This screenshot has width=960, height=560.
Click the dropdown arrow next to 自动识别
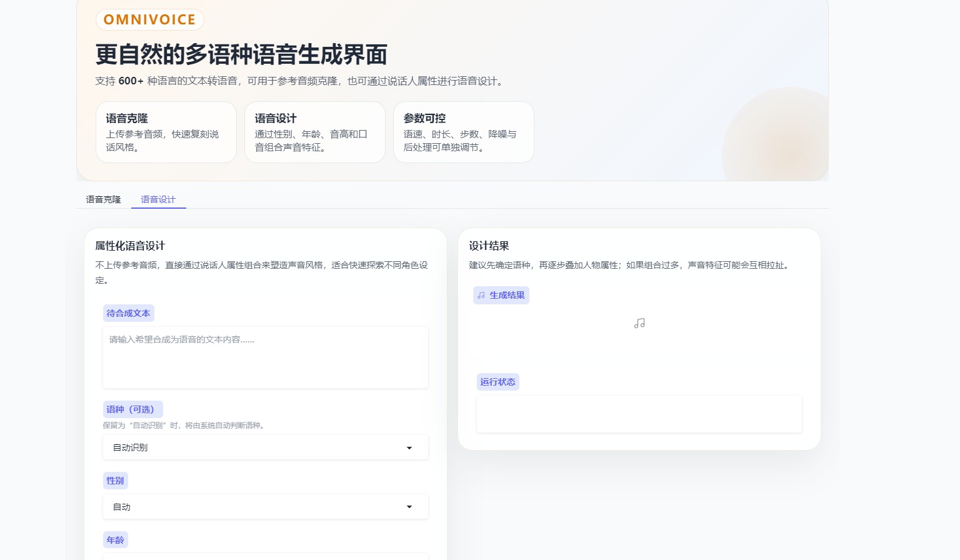[409, 447]
